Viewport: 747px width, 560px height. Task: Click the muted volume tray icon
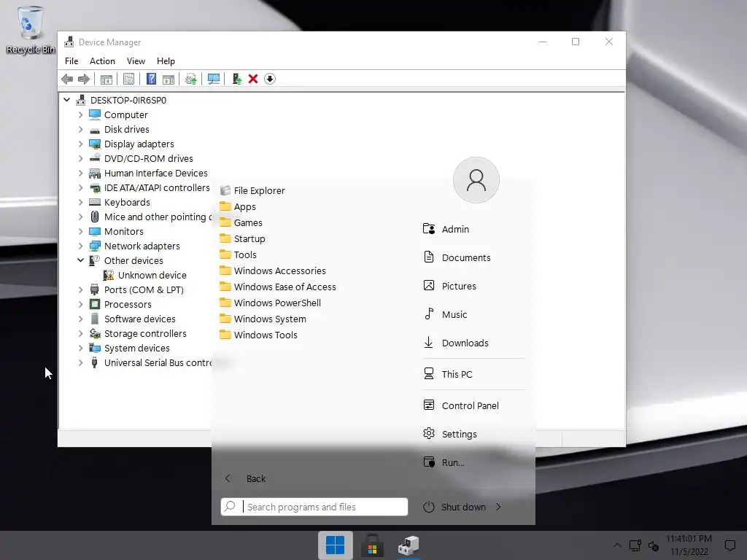[654, 545]
